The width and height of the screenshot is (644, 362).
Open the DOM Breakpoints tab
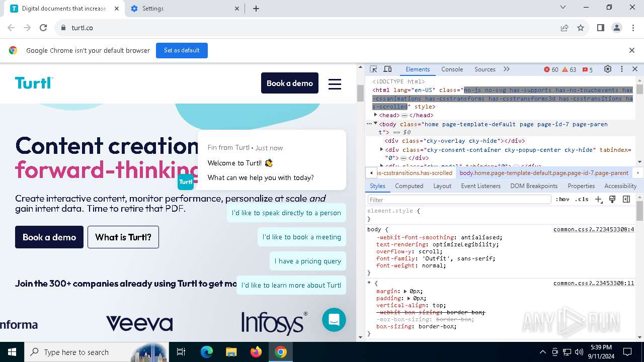coord(534,186)
